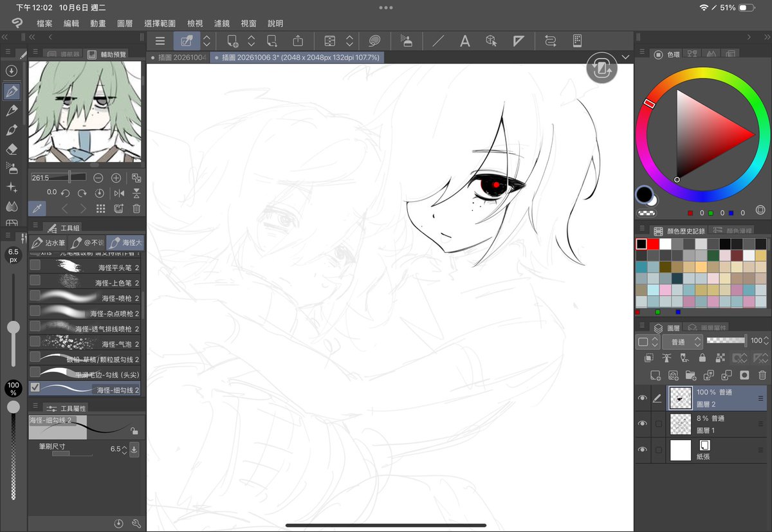
Task: Pick the red swatch in color history
Action: (653, 244)
